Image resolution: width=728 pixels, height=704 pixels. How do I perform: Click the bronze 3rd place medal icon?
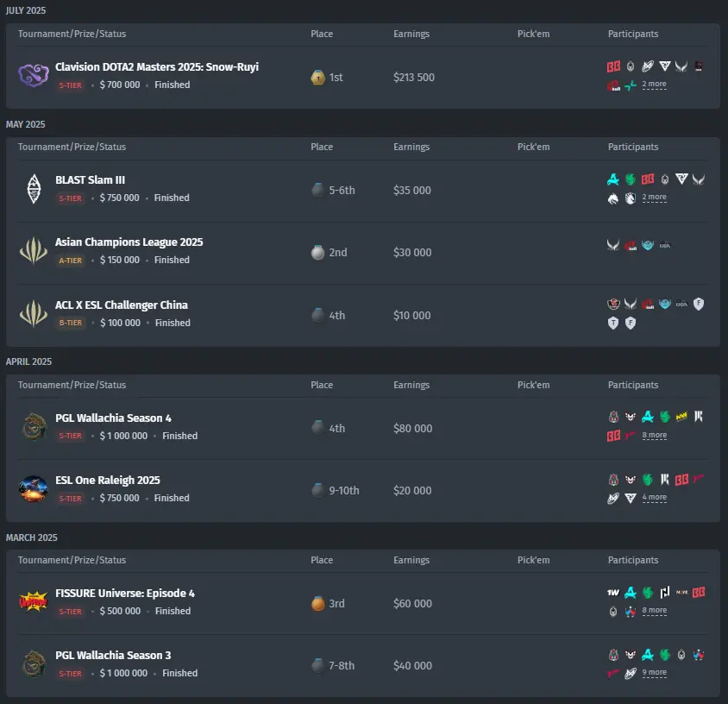[x=317, y=604]
